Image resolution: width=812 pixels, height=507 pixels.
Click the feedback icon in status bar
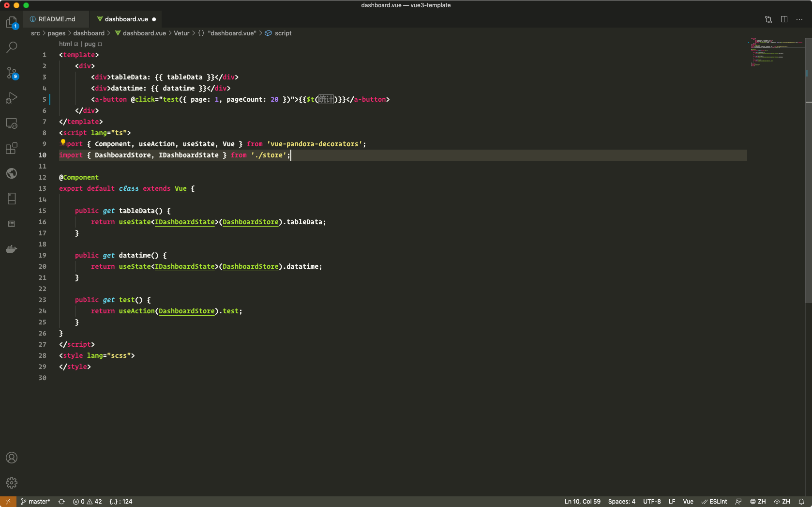pos(738,502)
